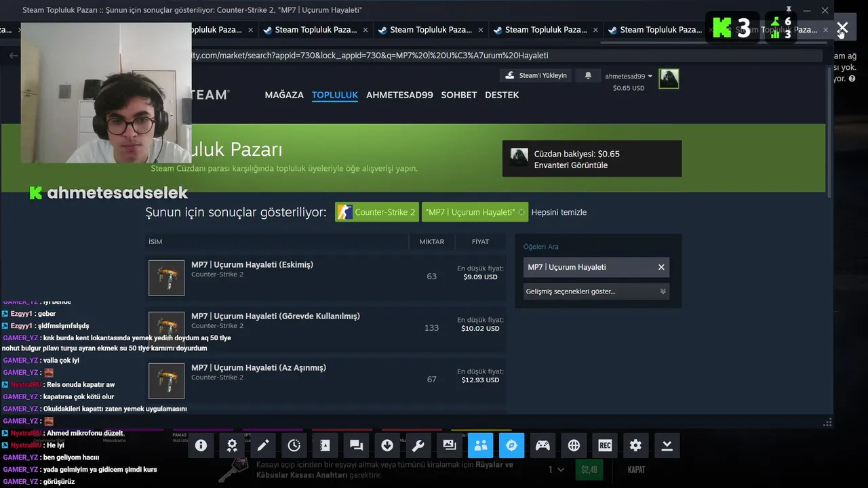Viewport: 868px width, 488px height.
Task: Click the wrench tool icon
Action: pos(418,445)
